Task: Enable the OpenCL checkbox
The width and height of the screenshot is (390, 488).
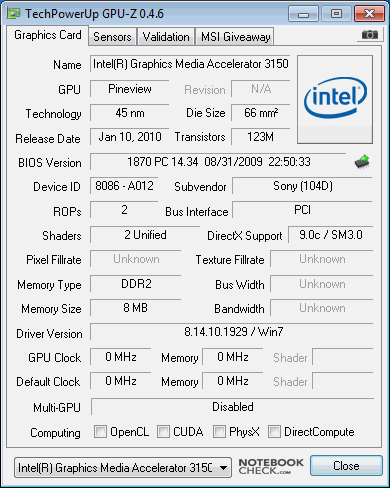Action: pyautogui.click(x=100, y=431)
